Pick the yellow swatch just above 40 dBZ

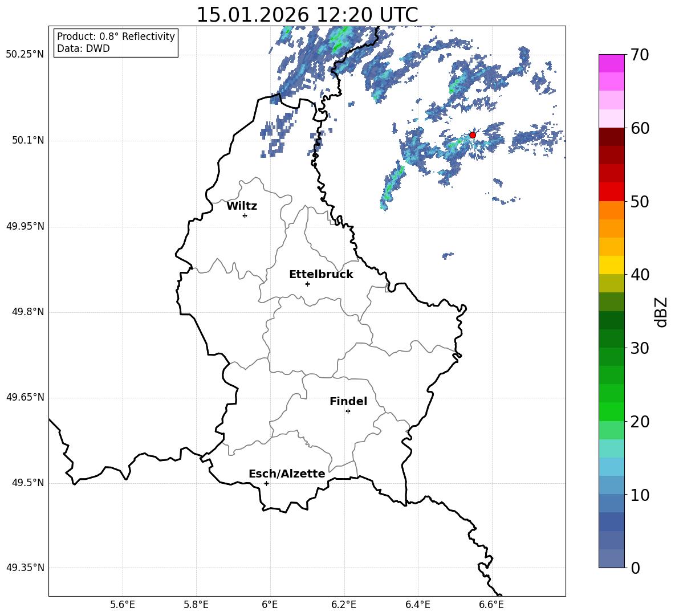tap(611, 265)
